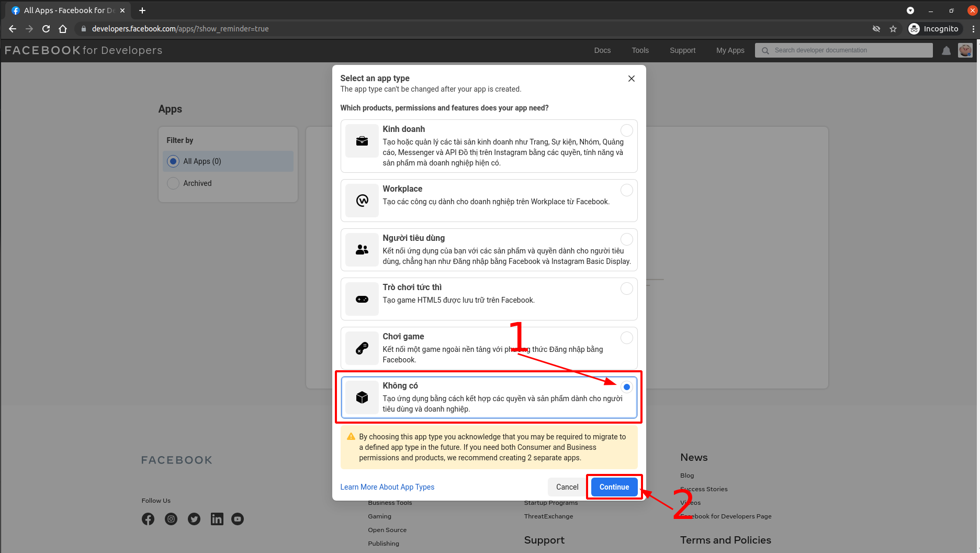Select the Workplace radio button
This screenshot has height=553, width=980.
626,190
